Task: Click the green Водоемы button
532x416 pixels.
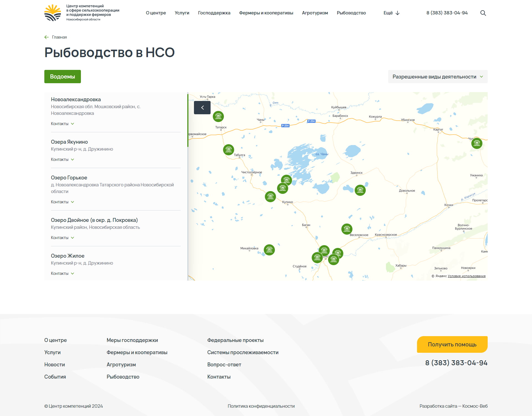Action: click(63, 77)
